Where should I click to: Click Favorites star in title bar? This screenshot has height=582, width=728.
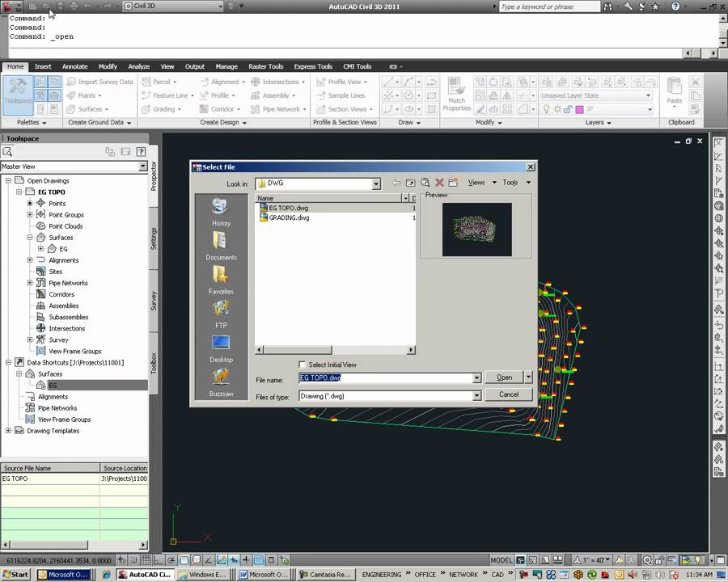point(655,6)
